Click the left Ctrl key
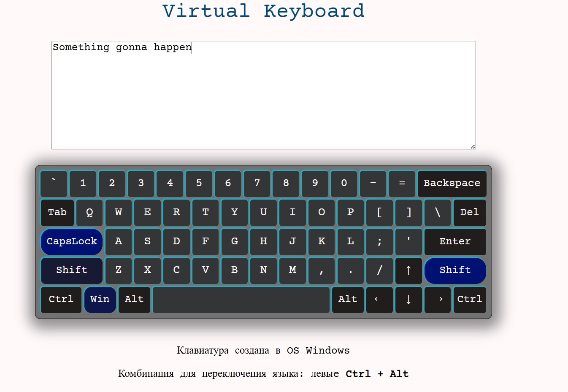This screenshot has height=392, width=568. [61, 300]
